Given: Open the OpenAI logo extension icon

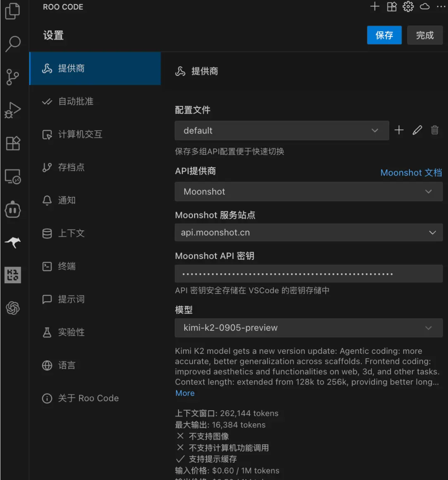Looking at the screenshot, I should 13,308.
